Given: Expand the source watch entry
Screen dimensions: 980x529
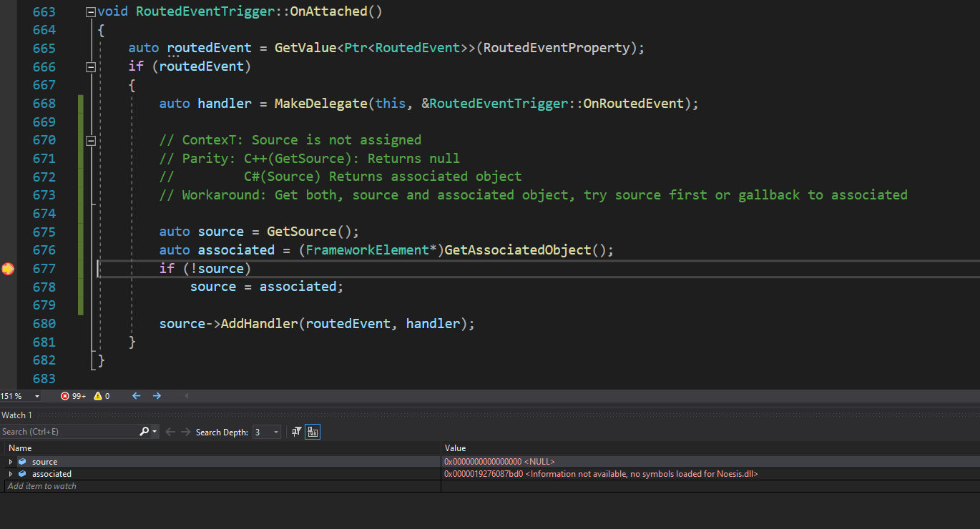Looking at the screenshot, I should [11, 462].
